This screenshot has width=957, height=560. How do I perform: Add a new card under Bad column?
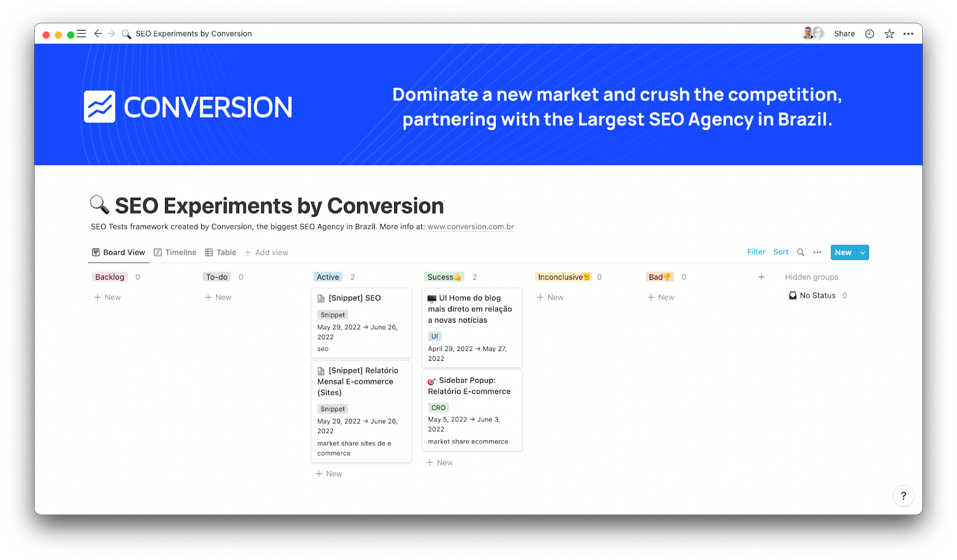[661, 297]
